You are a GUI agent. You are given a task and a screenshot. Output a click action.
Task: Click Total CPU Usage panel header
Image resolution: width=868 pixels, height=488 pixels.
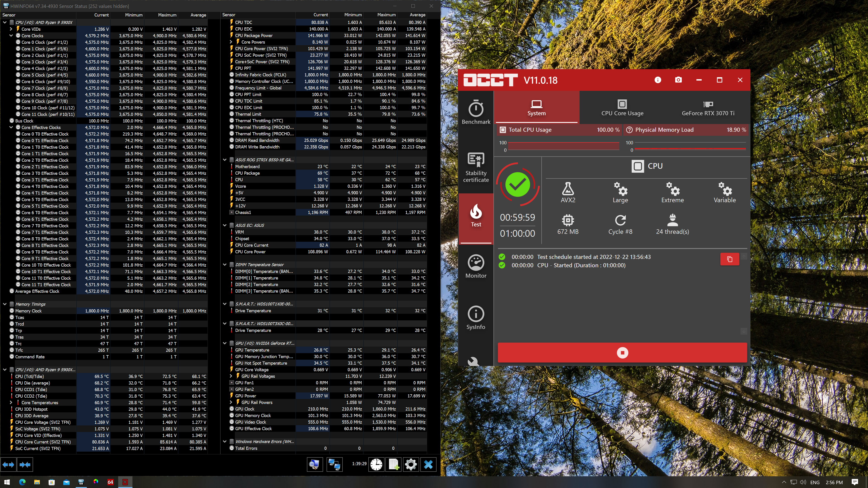point(559,130)
